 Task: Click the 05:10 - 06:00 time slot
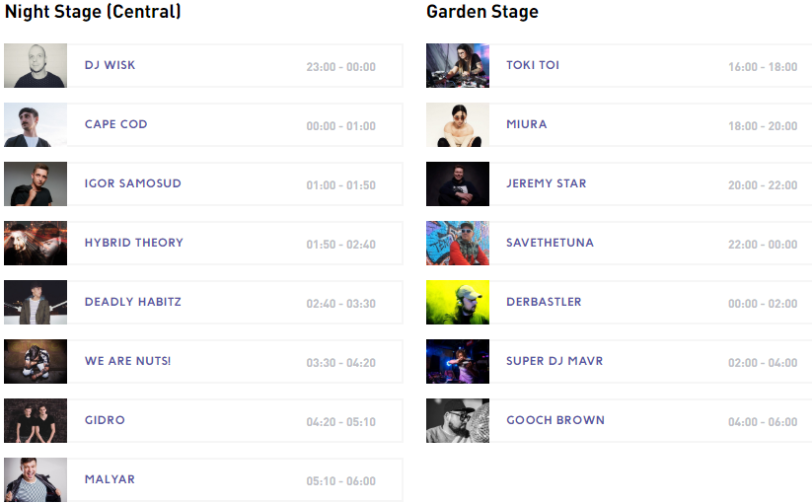coord(340,481)
